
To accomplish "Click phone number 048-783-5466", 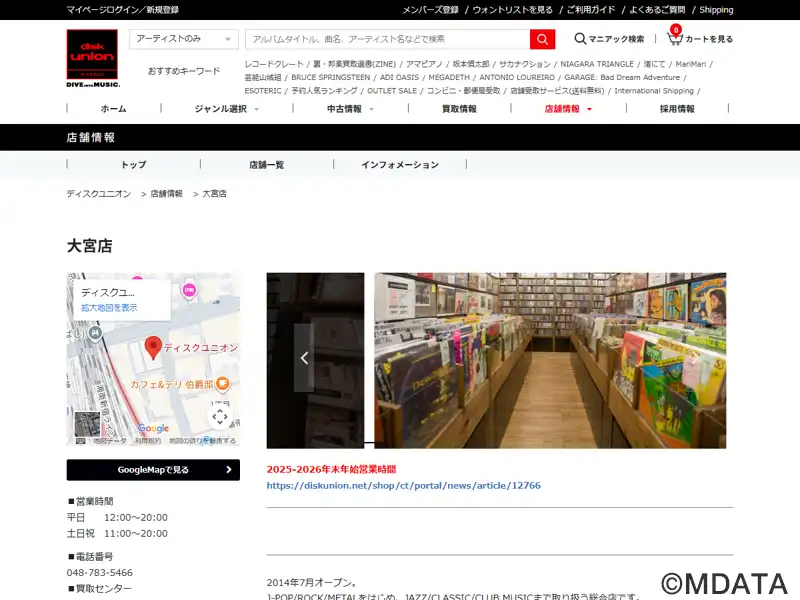I will [99, 572].
